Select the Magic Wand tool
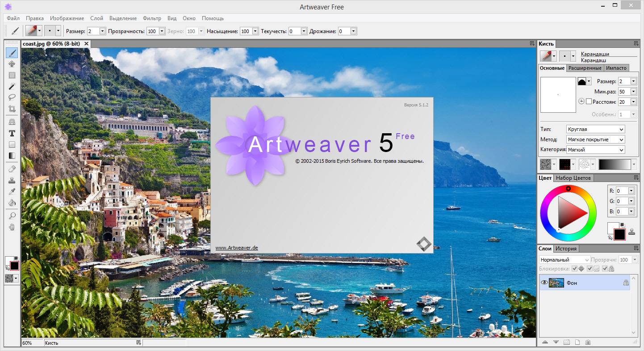The image size is (644, 351). coord(12,86)
